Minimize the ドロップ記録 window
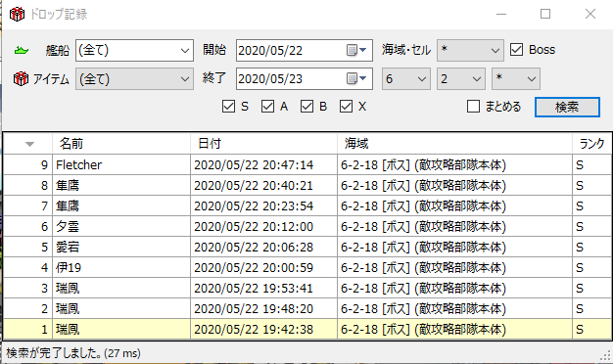The image size is (613, 364). pyautogui.click(x=501, y=14)
